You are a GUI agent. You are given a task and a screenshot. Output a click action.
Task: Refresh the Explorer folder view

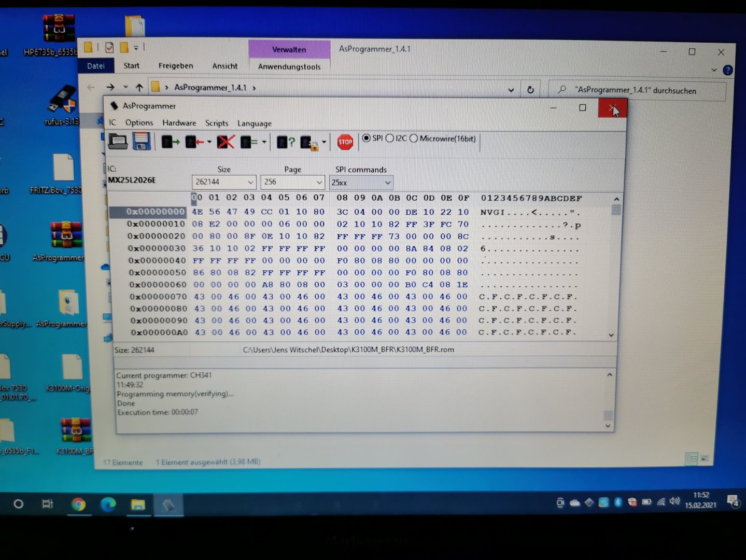pos(530,90)
